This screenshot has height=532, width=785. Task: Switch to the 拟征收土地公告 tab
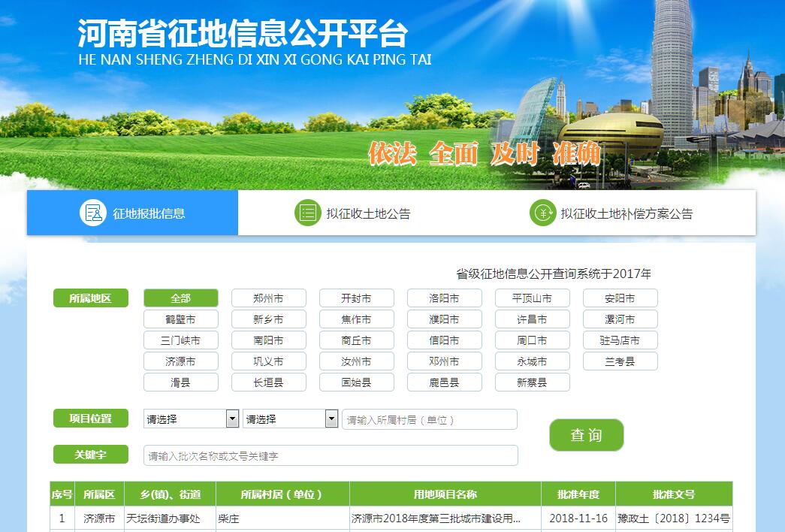coord(368,213)
